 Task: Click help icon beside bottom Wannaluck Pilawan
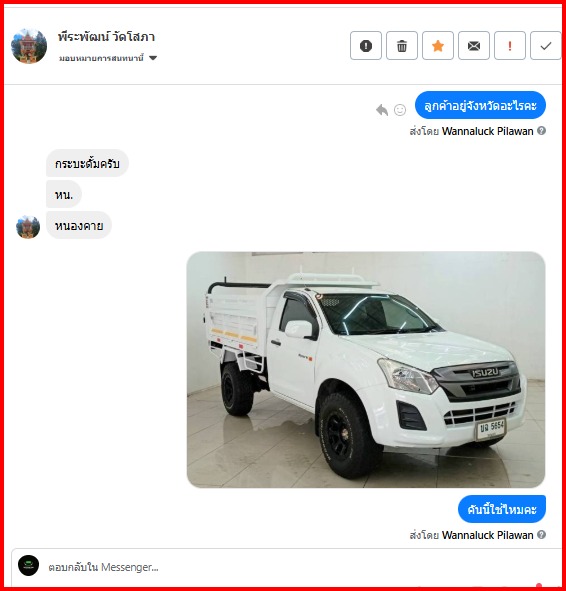[542, 534]
